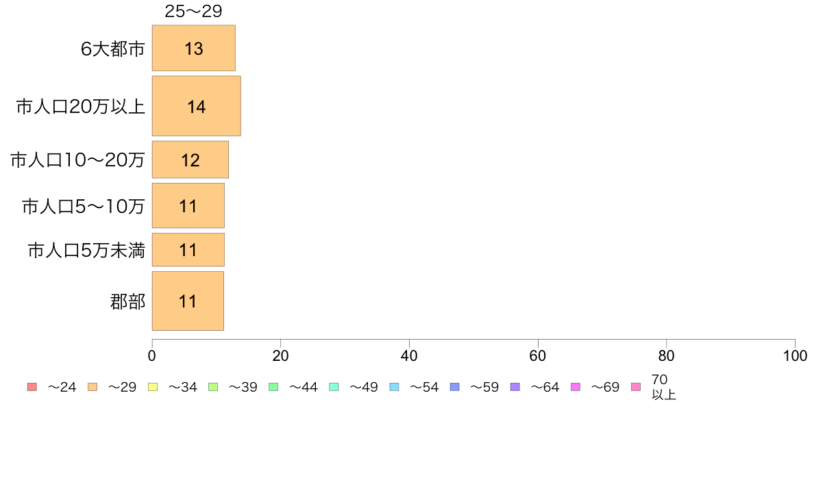
Task: Click the 市人口5万未満 bar
Action: click(188, 250)
